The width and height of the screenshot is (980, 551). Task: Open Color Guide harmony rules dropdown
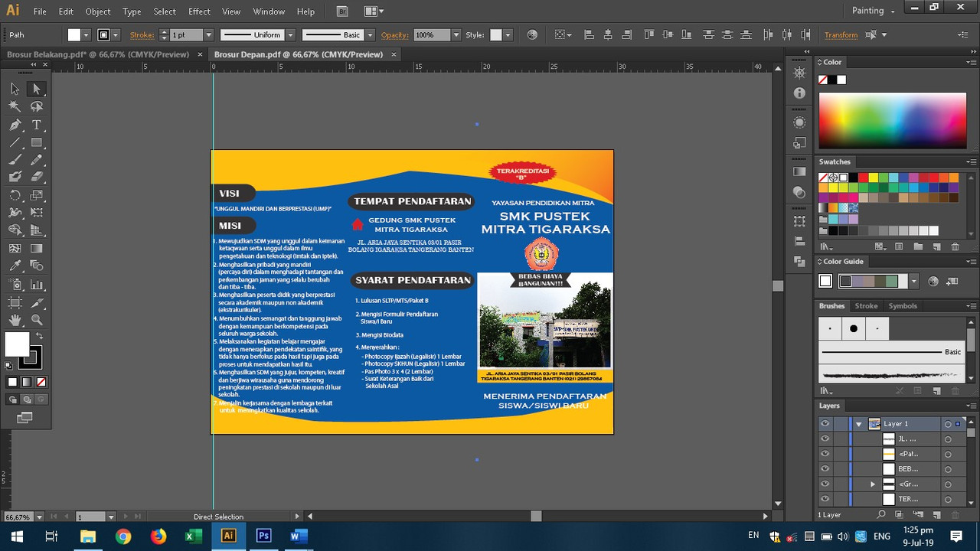click(913, 282)
